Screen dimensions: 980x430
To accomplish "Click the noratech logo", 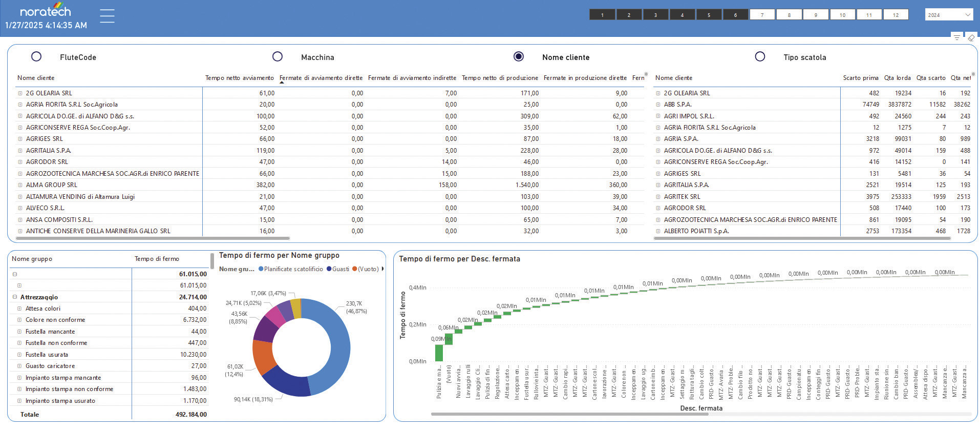I will tap(45, 10).
